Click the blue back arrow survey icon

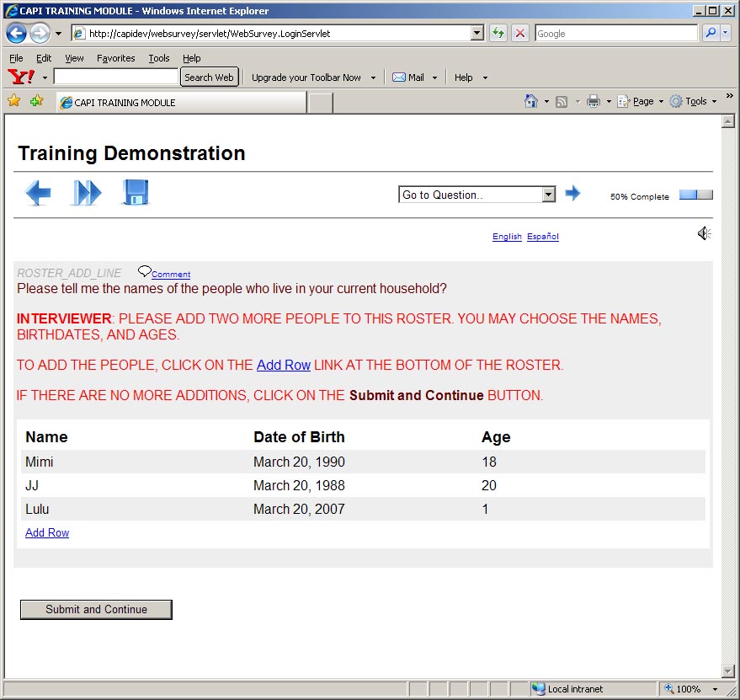tap(38, 193)
